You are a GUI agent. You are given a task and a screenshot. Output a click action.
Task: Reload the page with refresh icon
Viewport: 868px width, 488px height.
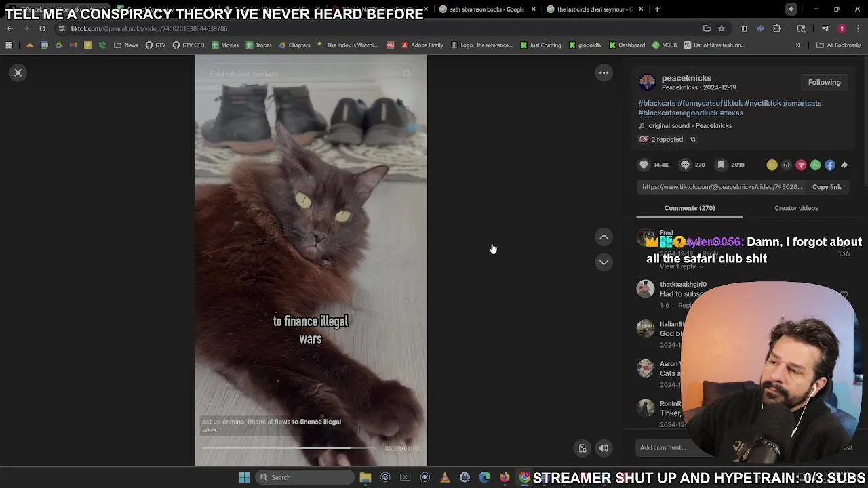(x=42, y=28)
